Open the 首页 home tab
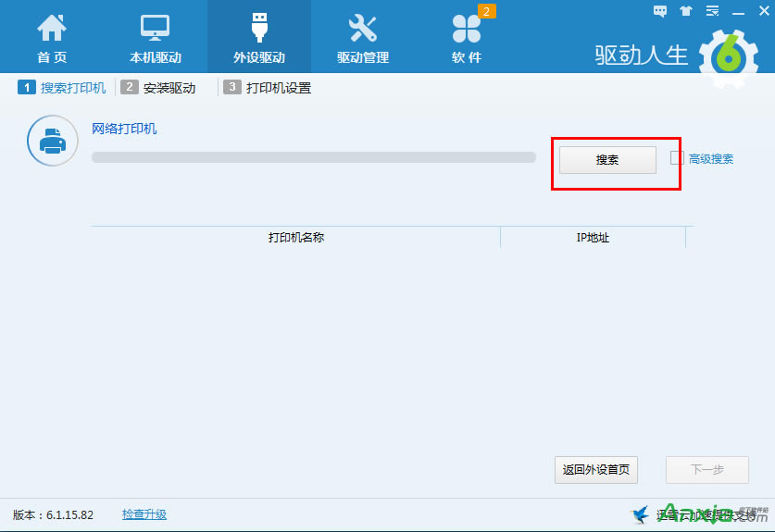775x532 pixels. 52,37
